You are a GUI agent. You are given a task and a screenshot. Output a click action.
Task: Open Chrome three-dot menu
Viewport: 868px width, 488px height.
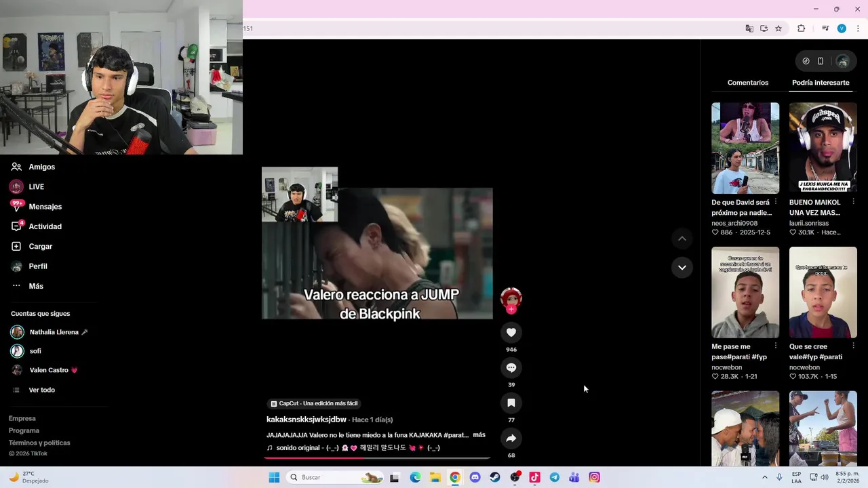click(x=858, y=28)
